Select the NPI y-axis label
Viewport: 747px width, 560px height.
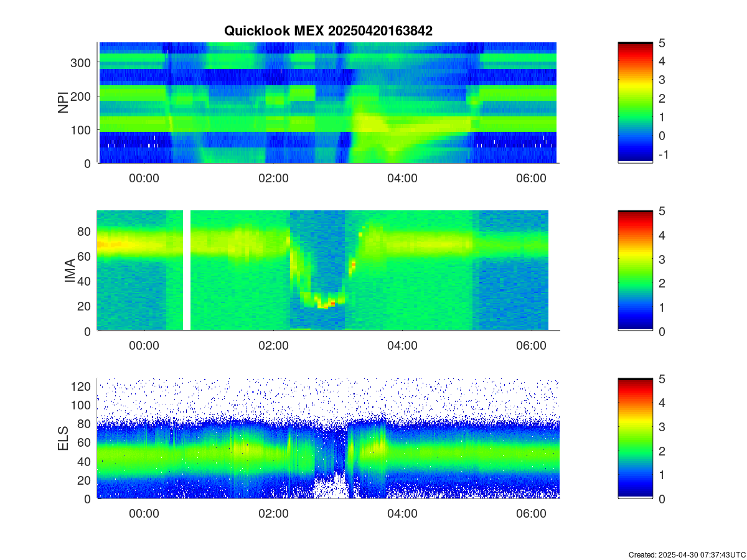[x=63, y=103]
